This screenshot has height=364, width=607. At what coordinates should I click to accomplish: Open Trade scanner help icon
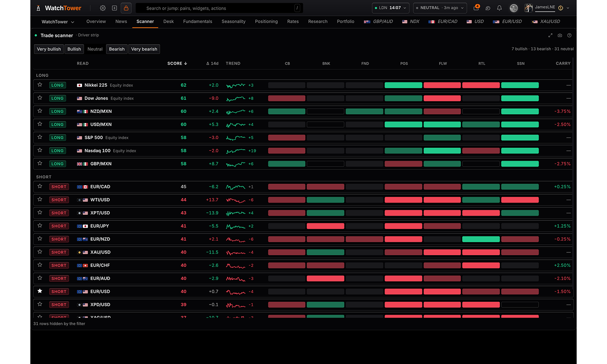[x=569, y=36]
